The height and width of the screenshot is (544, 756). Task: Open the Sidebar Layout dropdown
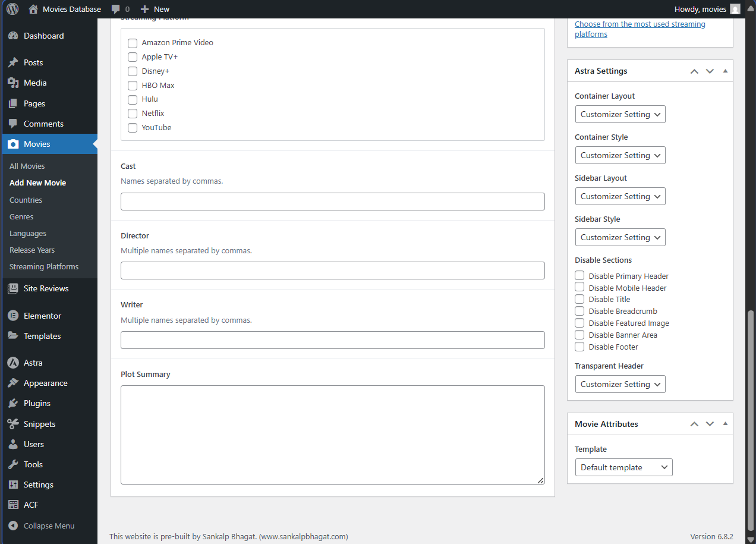pyautogui.click(x=620, y=196)
